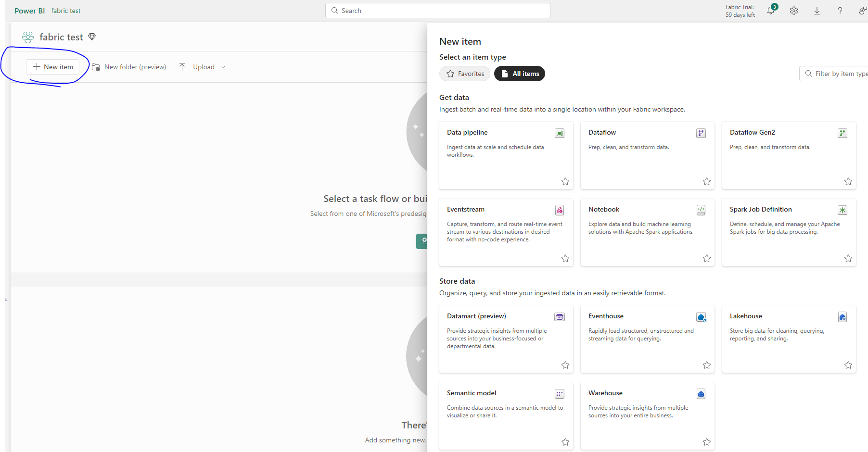Favorite the Spark Job Definition card
Viewport: 868px width, 452px height.
848,258
